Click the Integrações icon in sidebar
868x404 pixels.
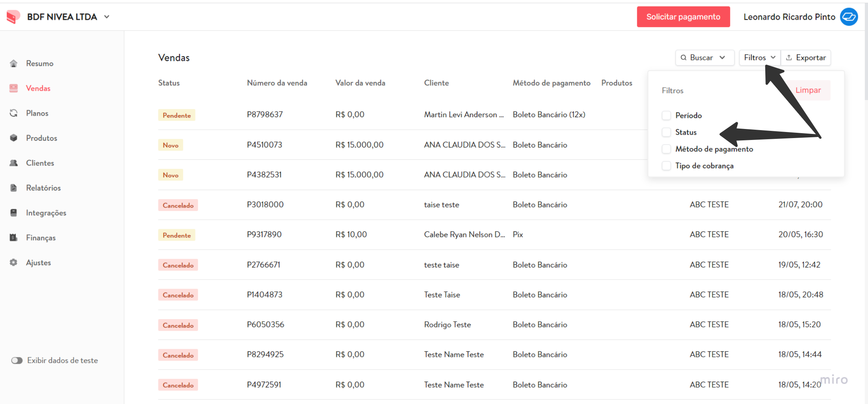click(14, 212)
